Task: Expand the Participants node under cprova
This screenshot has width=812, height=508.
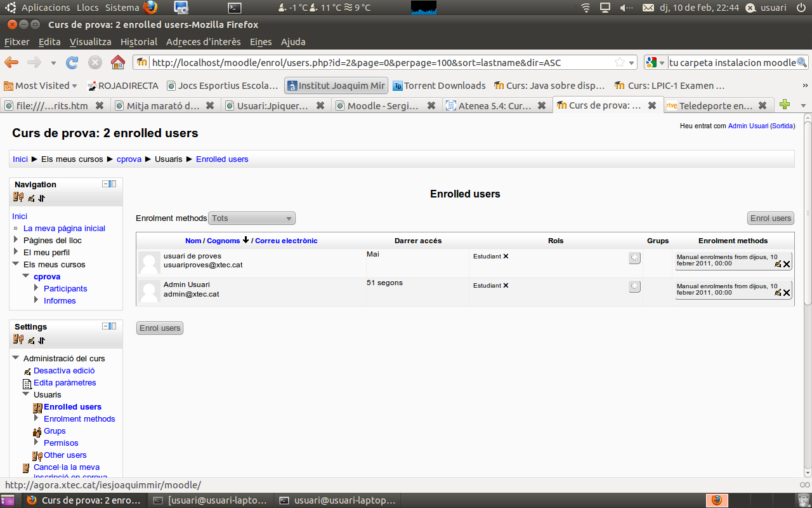Action: coord(37,288)
